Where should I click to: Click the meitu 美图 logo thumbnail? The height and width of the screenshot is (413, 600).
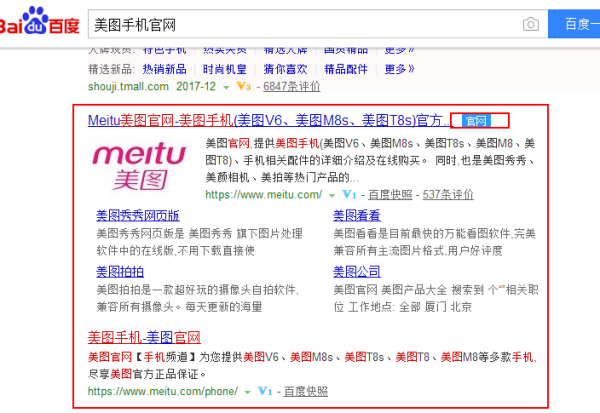pos(139,165)
